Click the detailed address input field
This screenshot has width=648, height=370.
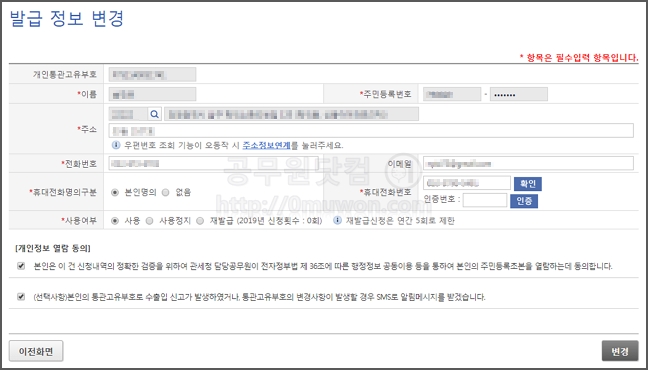[x=371, y=131]
